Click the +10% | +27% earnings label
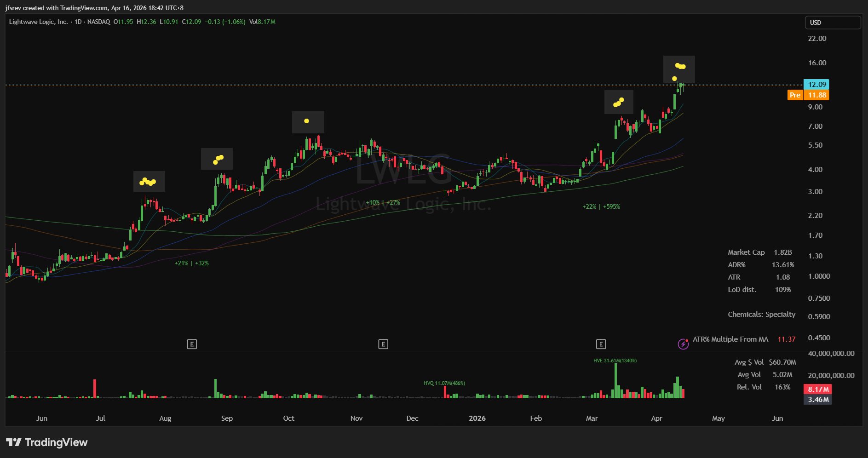 pyautogui.click(x=383, y=202)
